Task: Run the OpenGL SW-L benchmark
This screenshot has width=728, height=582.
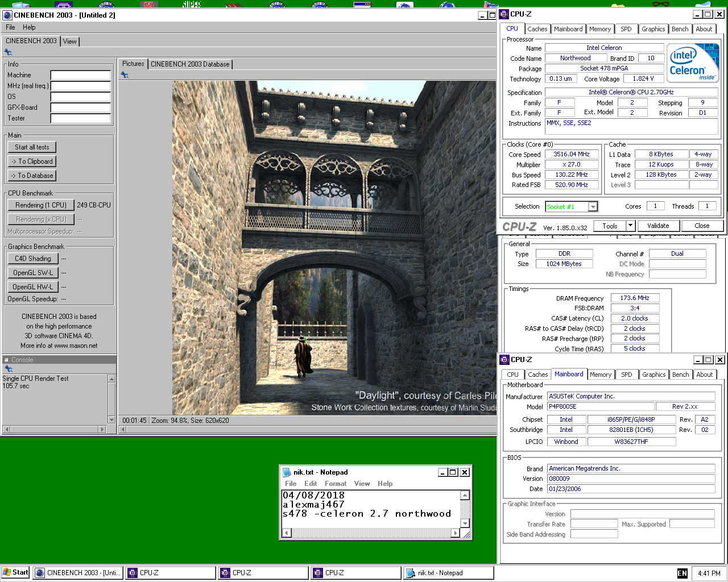Action: click(33, 273)
